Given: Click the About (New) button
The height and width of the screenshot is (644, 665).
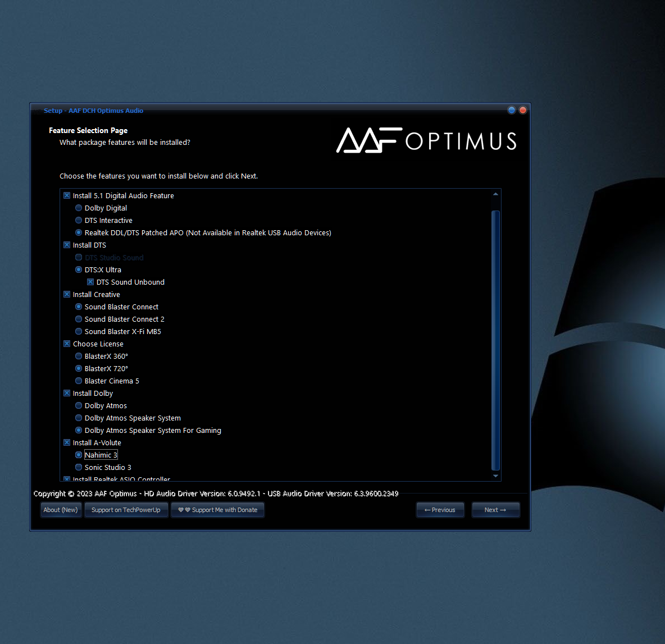Looking at the screenshot, I should tap(61, 510).
